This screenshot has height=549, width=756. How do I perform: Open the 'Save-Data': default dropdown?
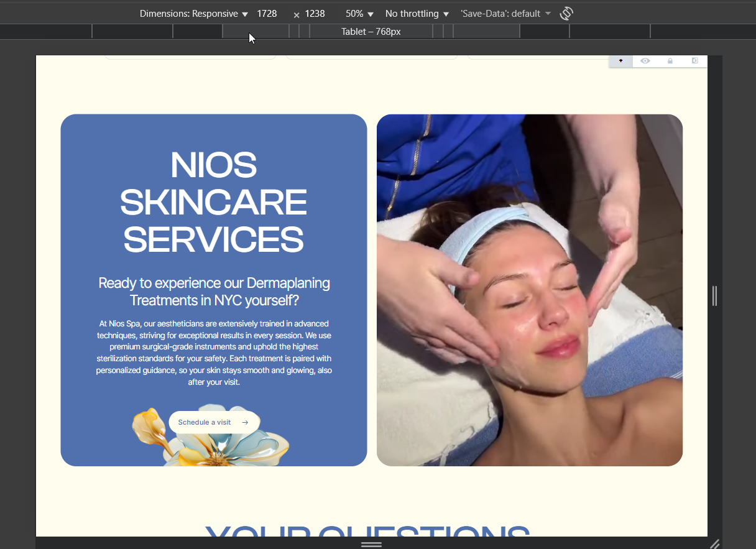click(505, 14)
